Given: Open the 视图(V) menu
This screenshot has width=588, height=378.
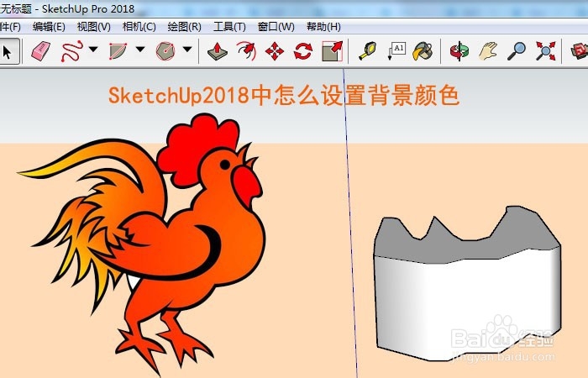Looking at the screenshot, I should pos(94,27).
